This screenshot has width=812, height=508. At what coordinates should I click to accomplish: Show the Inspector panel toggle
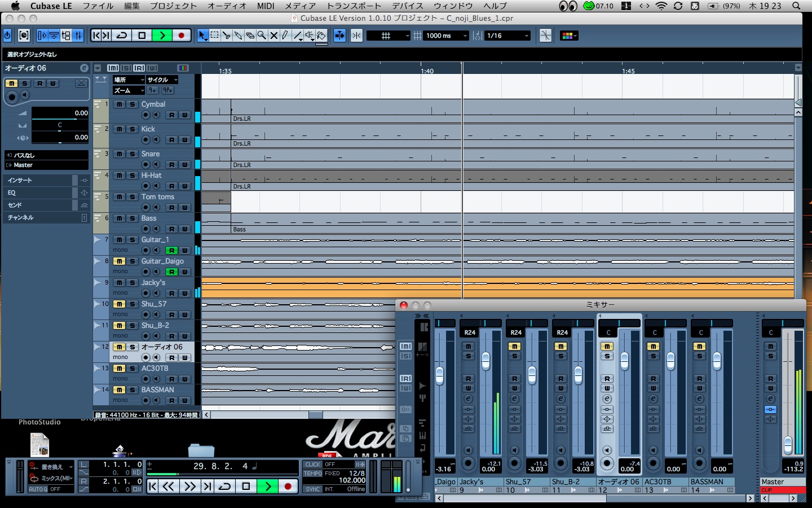click(42, 36)
